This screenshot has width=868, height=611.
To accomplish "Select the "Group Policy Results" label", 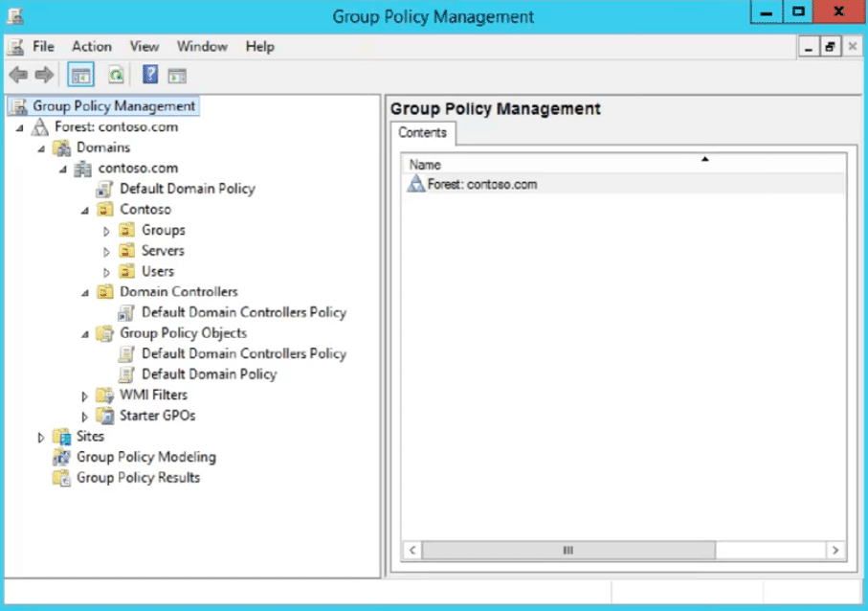I will 139,478.
